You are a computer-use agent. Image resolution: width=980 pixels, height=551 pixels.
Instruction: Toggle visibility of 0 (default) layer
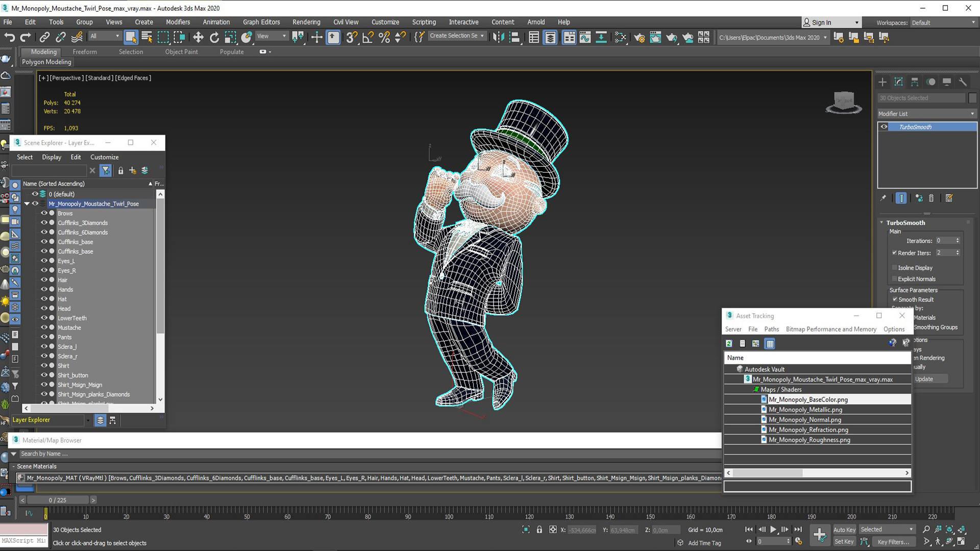[35, 194]
